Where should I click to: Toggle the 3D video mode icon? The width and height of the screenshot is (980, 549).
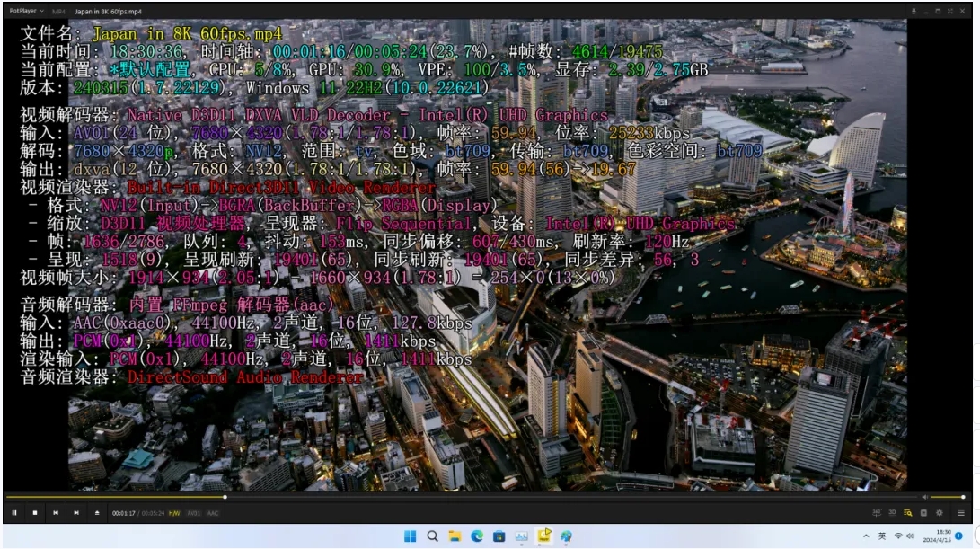(x=892, y=513)
